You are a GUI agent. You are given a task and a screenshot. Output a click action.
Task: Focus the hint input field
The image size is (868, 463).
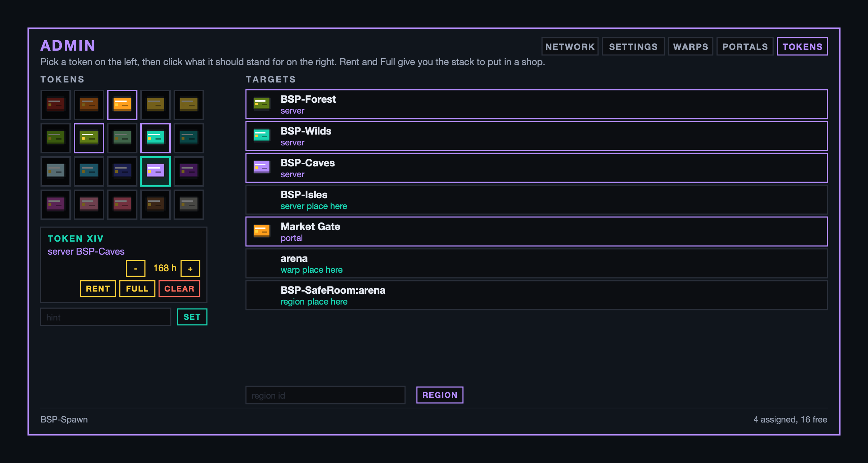pyautogui.click(x=106, y=317)
